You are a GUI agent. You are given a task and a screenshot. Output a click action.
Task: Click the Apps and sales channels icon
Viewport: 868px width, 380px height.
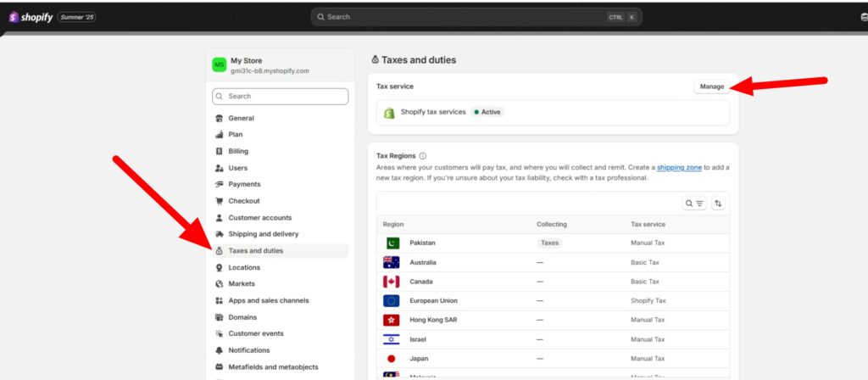pos(219,301)
